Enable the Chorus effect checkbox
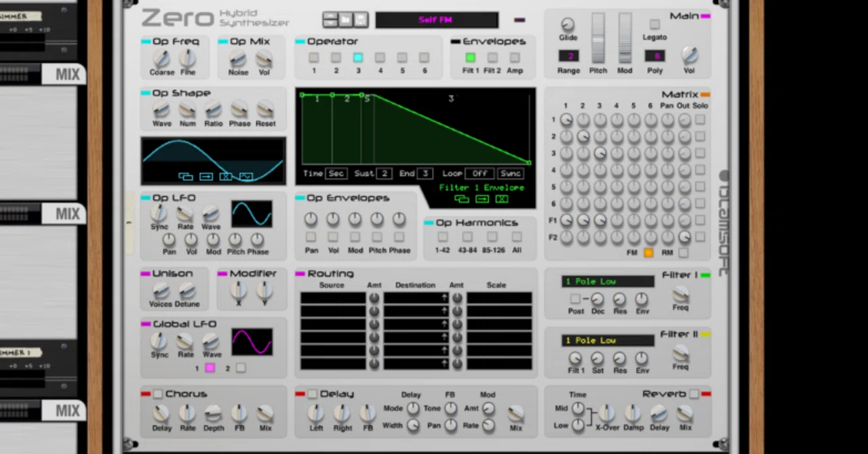Image resolution: width=868 pixels, height=454 pixels. click(x=158, y=394)
